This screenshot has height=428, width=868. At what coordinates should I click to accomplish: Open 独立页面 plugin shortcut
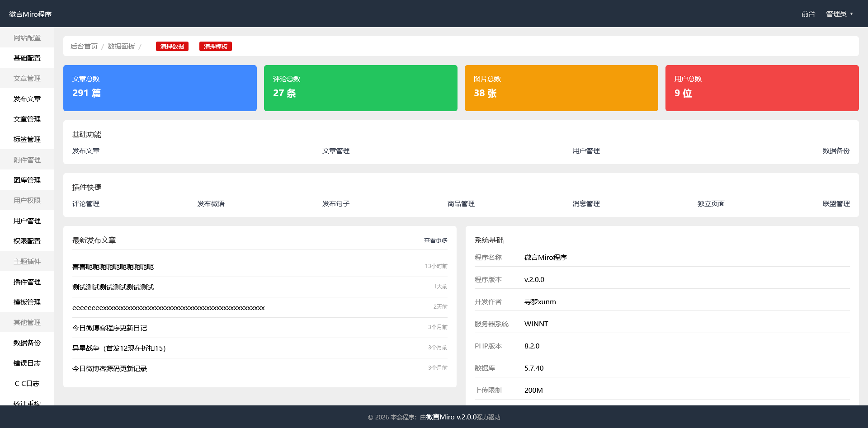tap(711, 203)
